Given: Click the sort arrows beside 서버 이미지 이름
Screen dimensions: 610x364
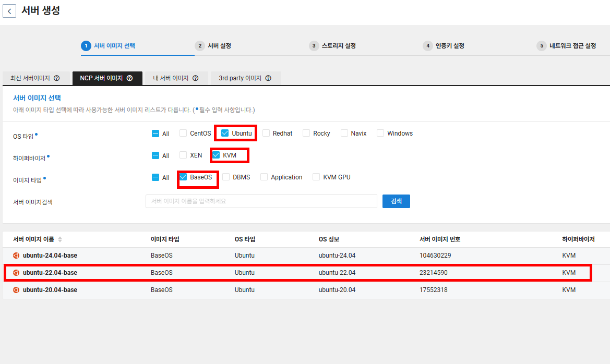Looking at the screenshot, I should 60,239.
